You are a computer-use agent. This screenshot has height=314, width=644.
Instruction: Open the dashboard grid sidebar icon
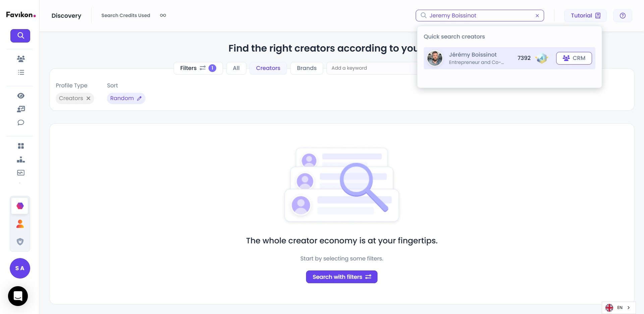point(21,146)
